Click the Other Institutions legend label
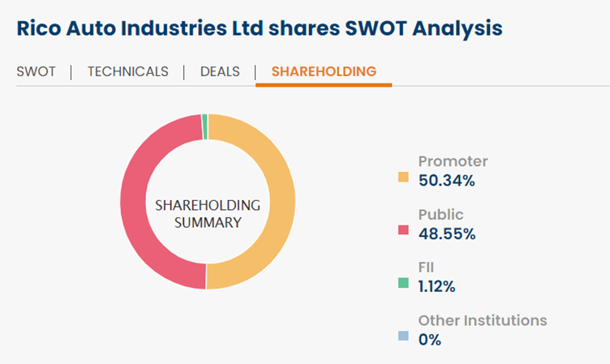 point(483,320)
